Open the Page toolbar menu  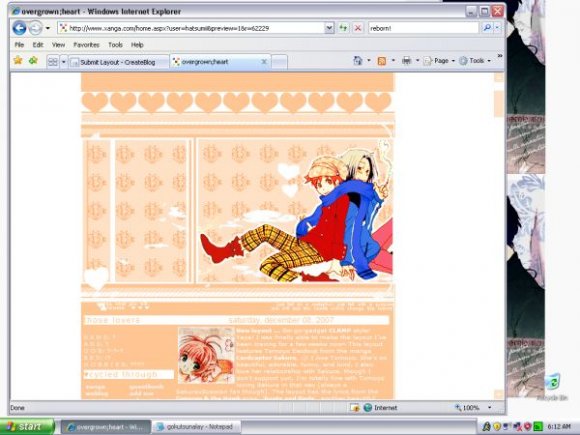pos(439,61)
